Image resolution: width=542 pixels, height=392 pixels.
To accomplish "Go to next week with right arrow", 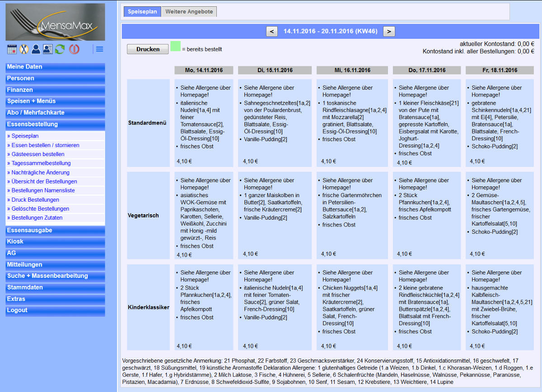I will click(389, 31).
